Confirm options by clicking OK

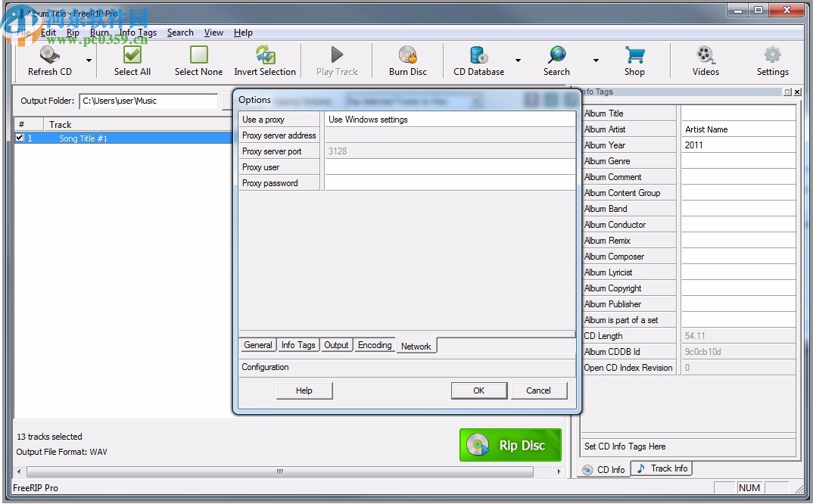(x=478, y=390)
